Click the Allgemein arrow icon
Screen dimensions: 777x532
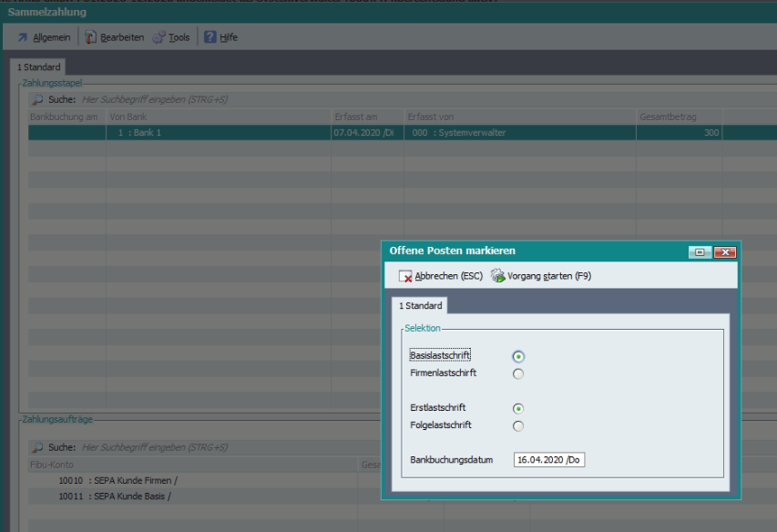pos(23,37)
